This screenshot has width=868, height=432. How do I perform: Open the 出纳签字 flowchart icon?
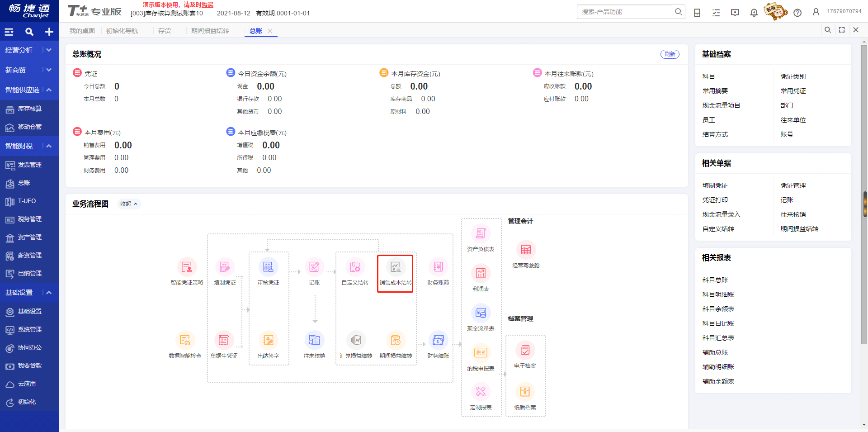point(268,340)
